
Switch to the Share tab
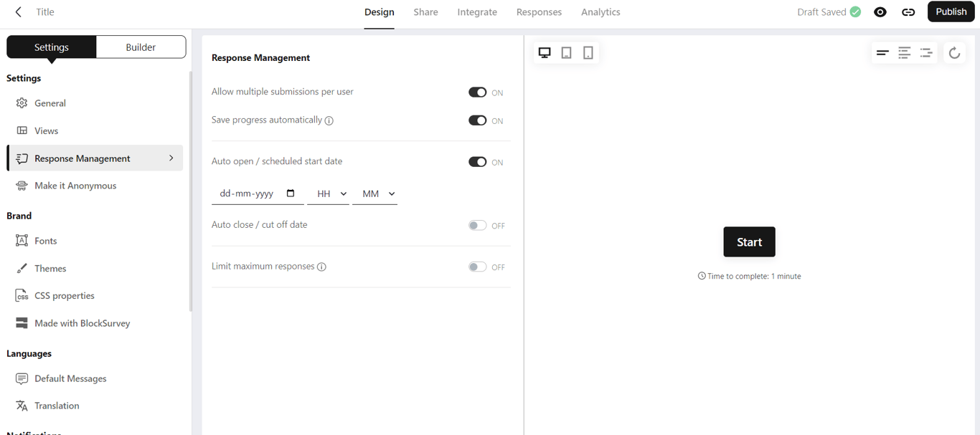pos(425,12)
